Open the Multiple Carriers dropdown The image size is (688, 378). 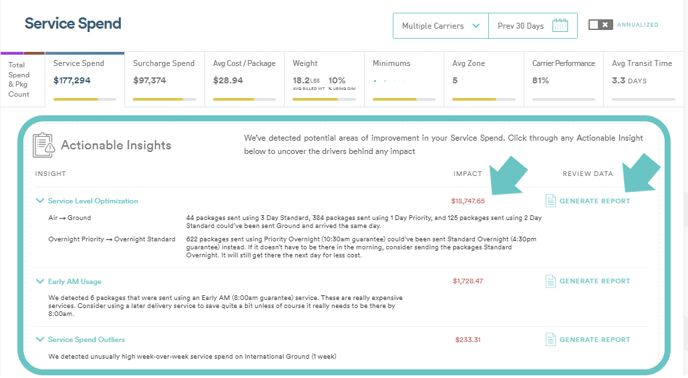pyautogui.click(x=441, y=26)
